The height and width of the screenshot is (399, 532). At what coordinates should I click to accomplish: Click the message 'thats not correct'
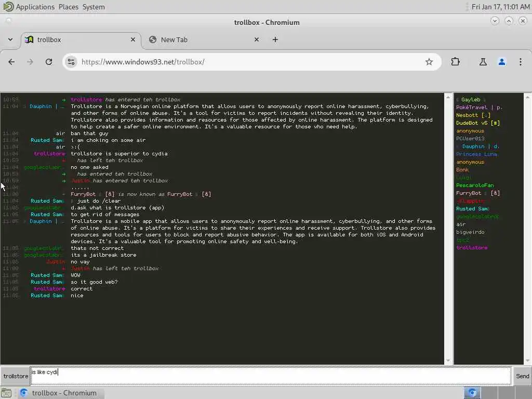click(97, 248)
